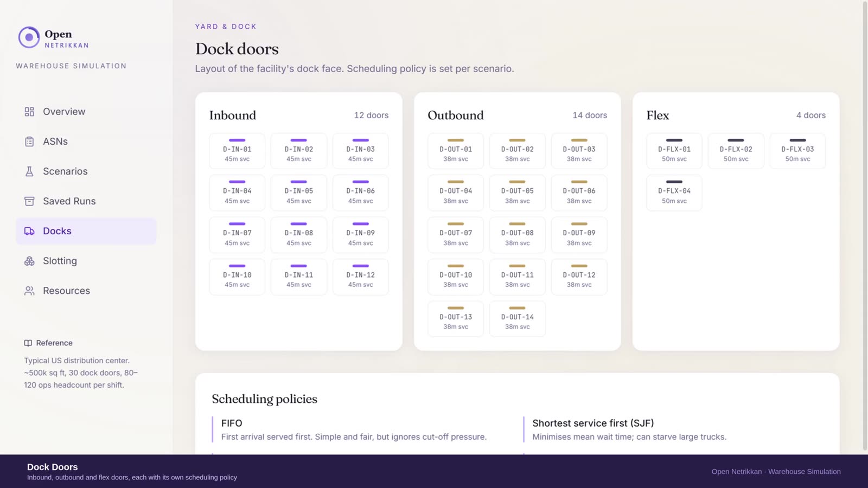868x488 pixels.
Task: Choose dock door D-IN-08
Action: coord(299,235)
